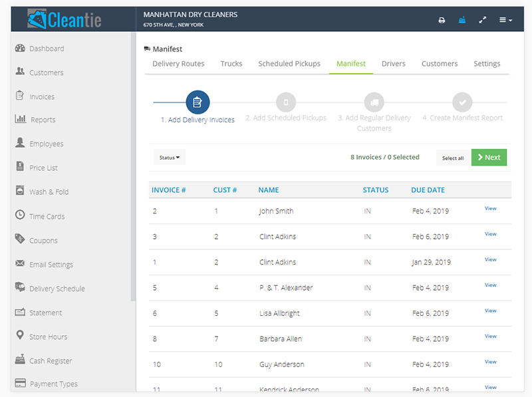
Task: View invoice for John Smith
Action: pyautogui.click(x=490, y=209)
